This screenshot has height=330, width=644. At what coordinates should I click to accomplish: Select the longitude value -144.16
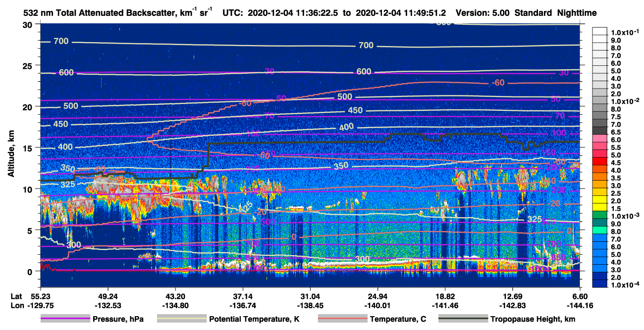point(580,305)
